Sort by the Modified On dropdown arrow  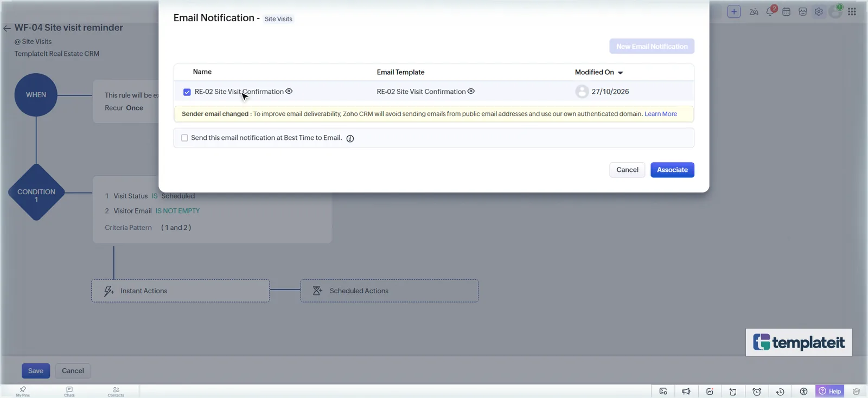point(620,73)
